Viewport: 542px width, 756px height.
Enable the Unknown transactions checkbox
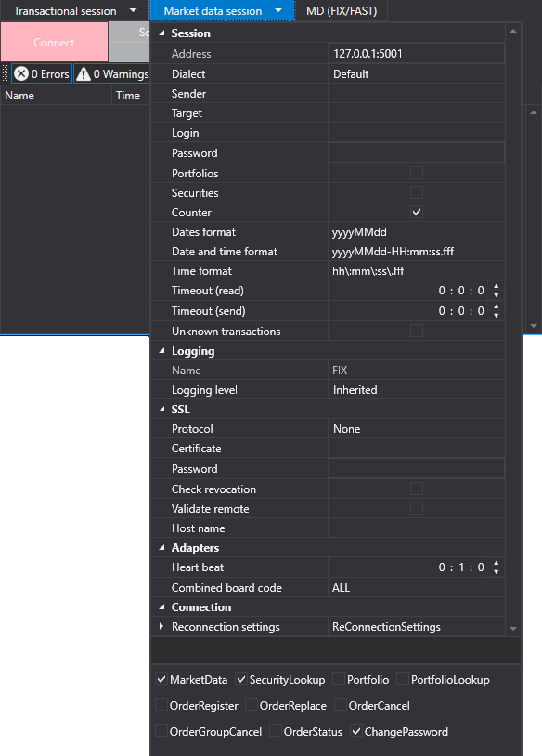pyautogui.click(x=417, y=331)
